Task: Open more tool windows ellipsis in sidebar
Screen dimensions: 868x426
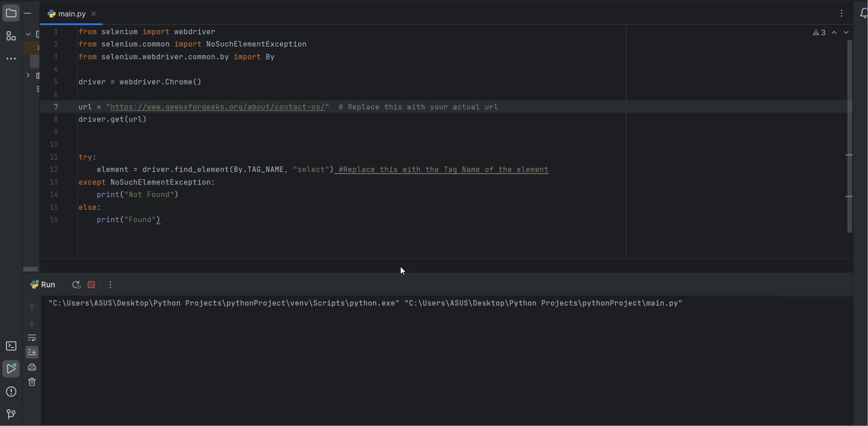Action: [x=11, y=59]
